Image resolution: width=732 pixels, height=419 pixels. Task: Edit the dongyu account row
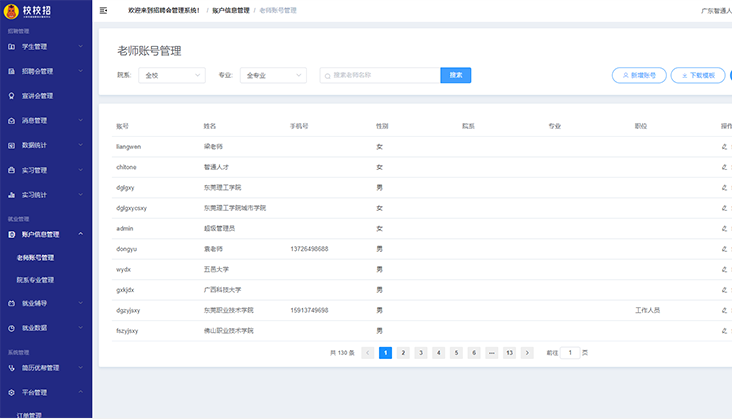[724, 249]
